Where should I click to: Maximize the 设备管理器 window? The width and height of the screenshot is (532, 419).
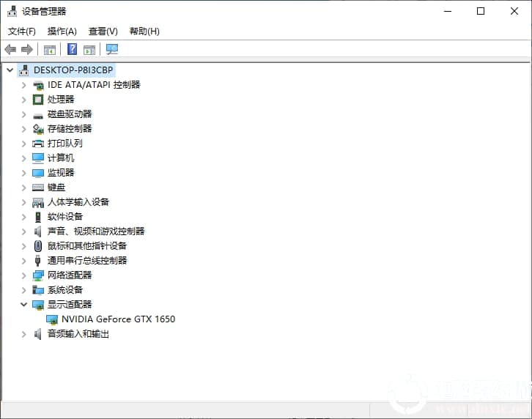pos(481,11)
